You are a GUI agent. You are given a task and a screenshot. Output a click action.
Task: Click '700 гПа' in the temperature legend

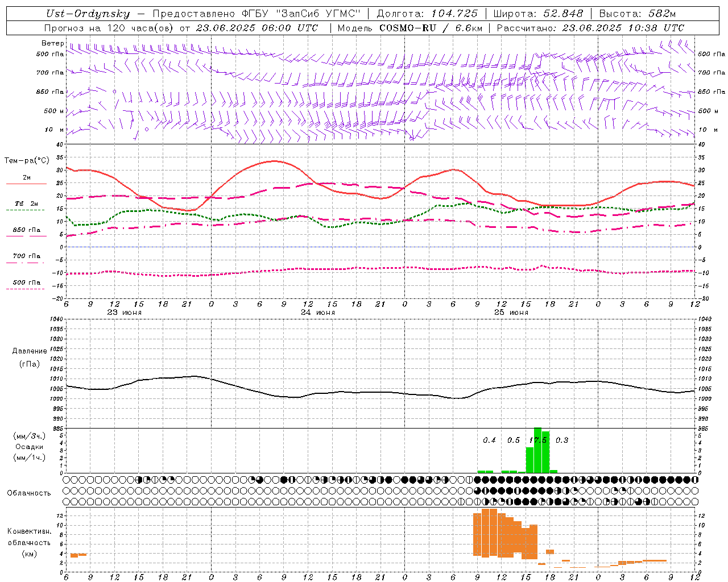26,256
